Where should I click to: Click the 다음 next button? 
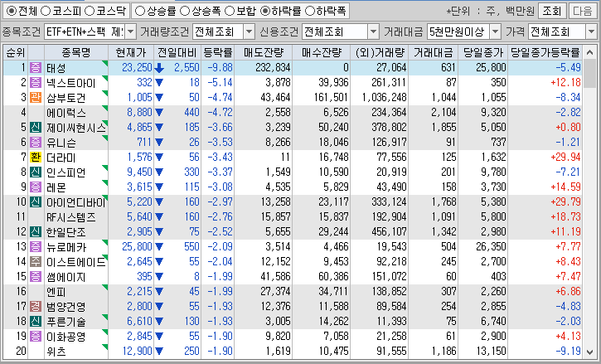pos(583,11)
